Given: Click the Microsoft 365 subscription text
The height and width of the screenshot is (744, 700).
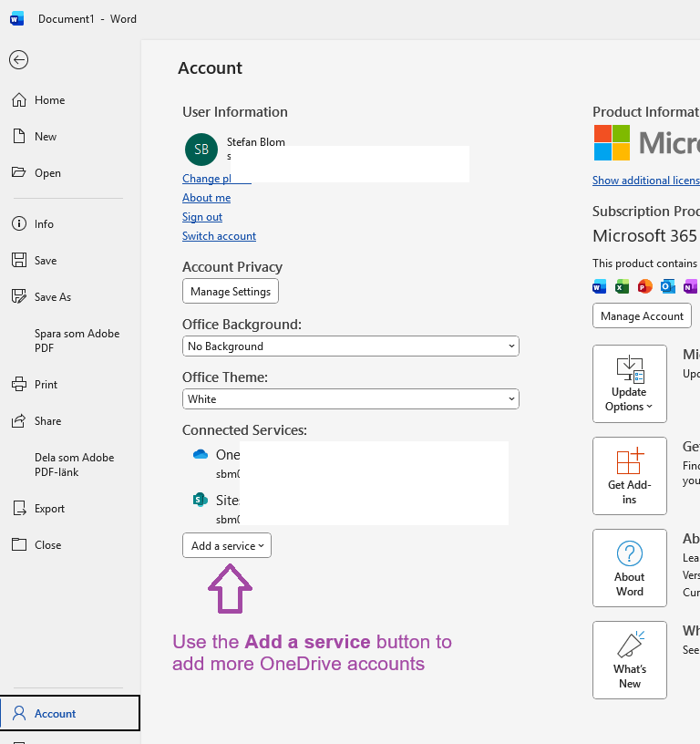Looking at the screenshot, I should [x=644, y=236].
